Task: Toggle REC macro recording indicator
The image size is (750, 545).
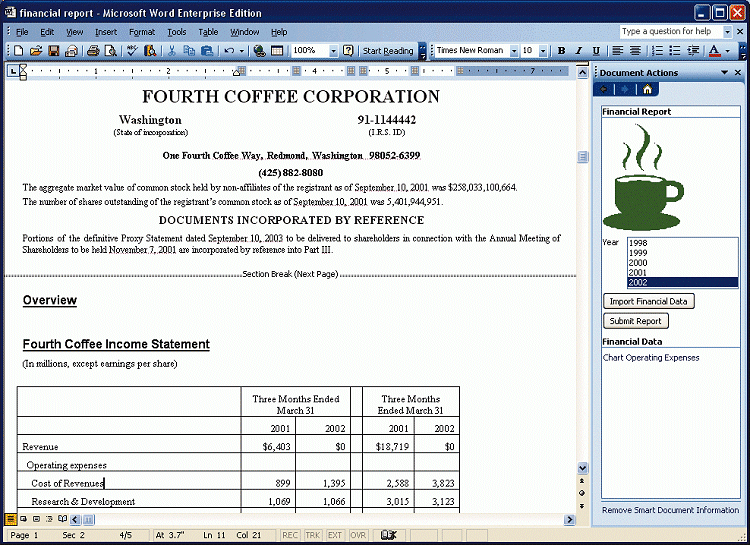Action: click(289, 535)
